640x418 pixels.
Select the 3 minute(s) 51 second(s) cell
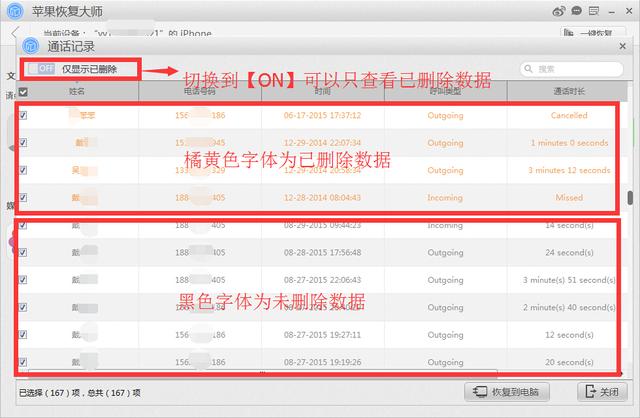569,280
